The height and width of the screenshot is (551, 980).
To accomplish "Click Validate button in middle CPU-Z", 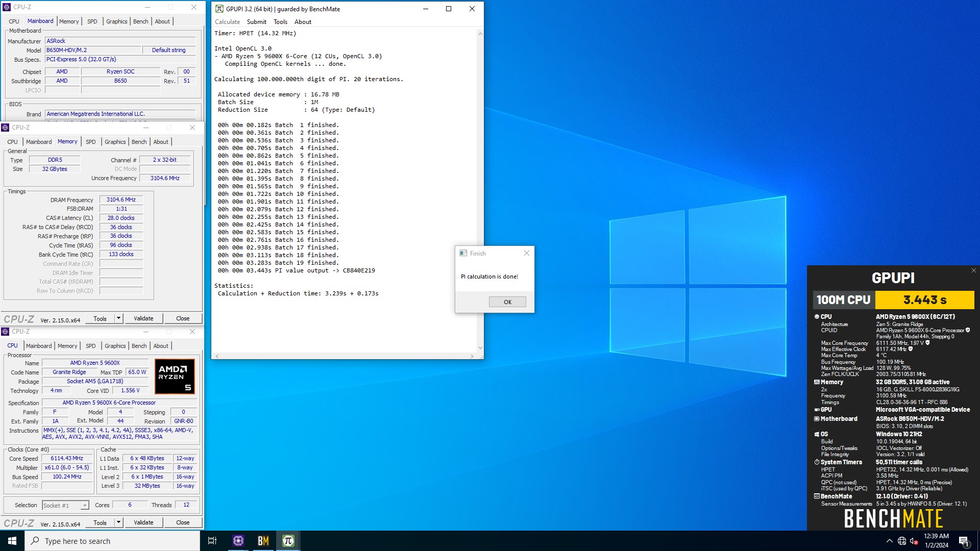I will tap(143, 318).
